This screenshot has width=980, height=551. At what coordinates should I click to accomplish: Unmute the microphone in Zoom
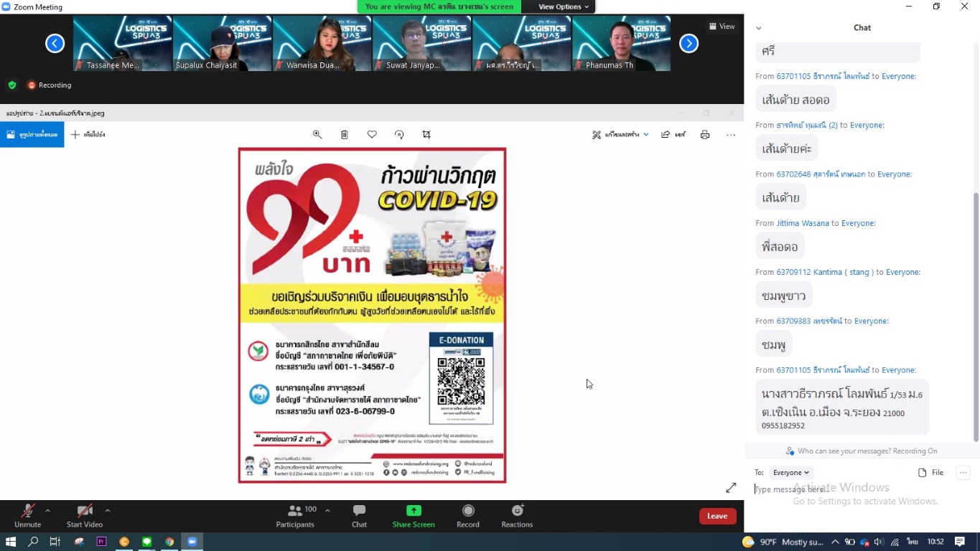tap(27, 515)
